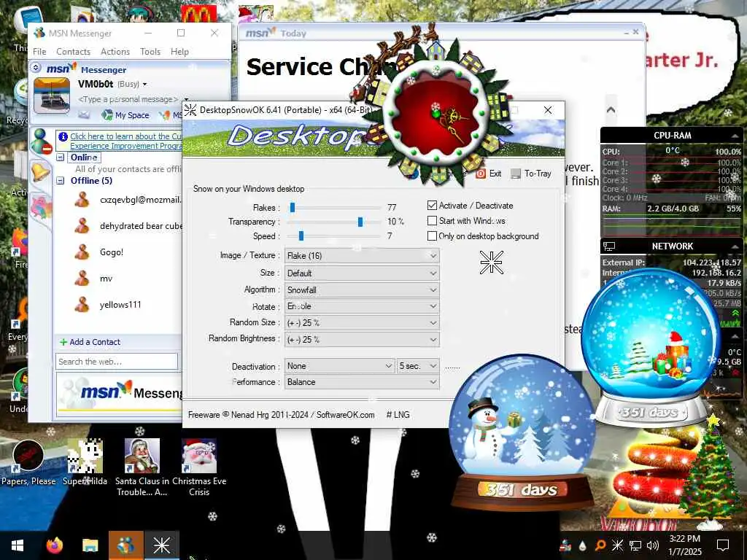Screen dimensions: 747x560
Task: Collapse the Offline (5) contacts group
Action: pos(61,181)
